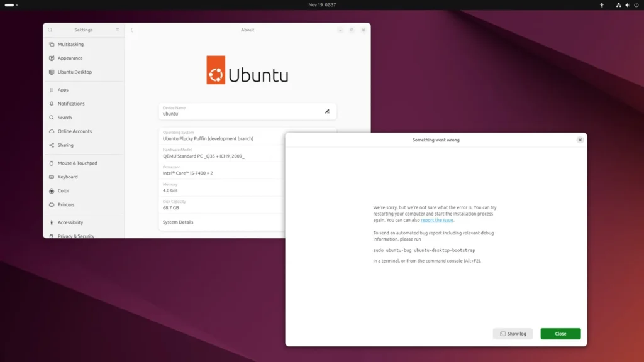Select Mouse & Touchpad in sidebar
The width and height of the screenshot is (644, 362).
coord(77,163)
